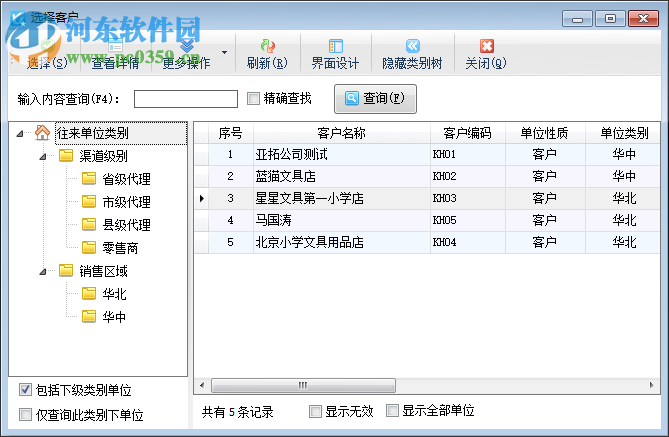Click the 选择(S) toolbar button

click(x=47, y=54)
